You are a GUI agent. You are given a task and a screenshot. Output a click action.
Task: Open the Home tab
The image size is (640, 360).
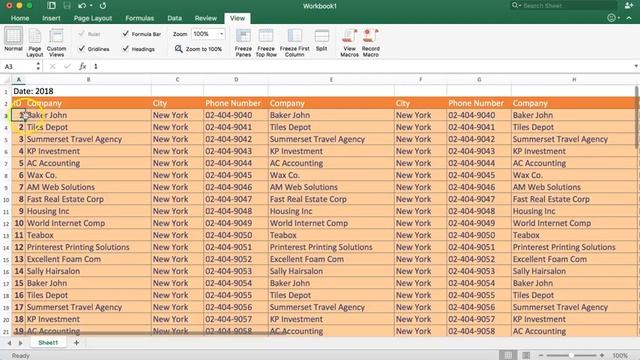(x=20, y=18)
